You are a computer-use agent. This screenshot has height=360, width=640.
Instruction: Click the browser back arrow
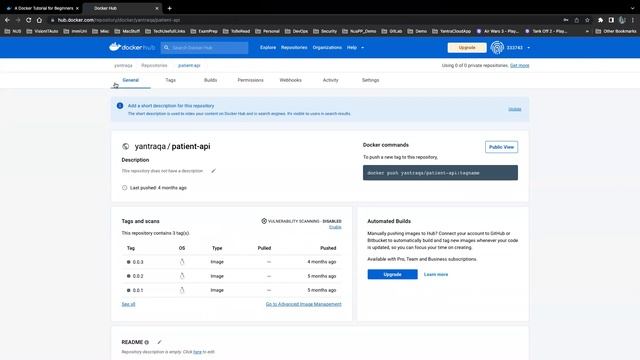[x=7, y=20]
